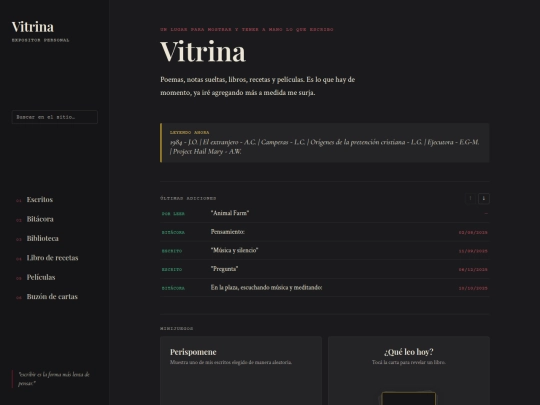Click the Vitrina logo in the sidebar
This screenshot has width=540, height=405.
pyautogui.click(x=33, y=27)
